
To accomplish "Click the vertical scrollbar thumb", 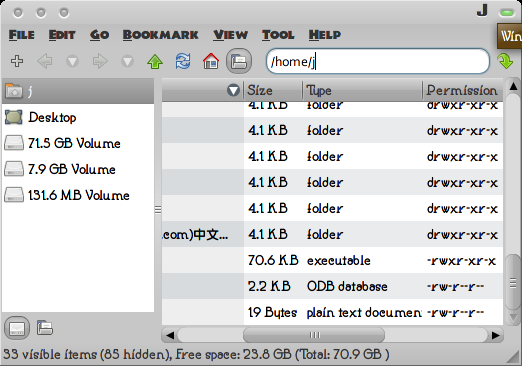I will [513, 283].
